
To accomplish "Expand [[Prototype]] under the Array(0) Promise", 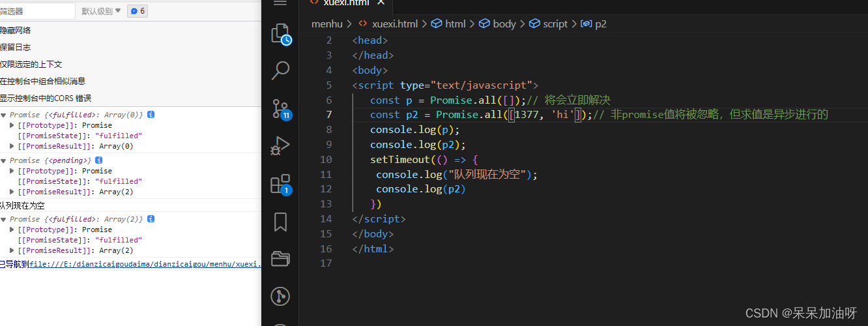I will coord(12,125).
